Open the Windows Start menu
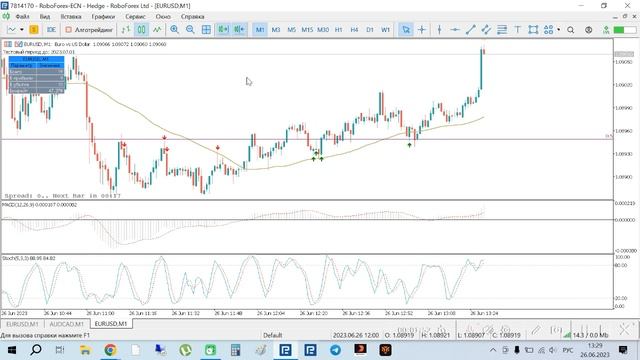This screenshot has width=640, height=360. (11, 350)
